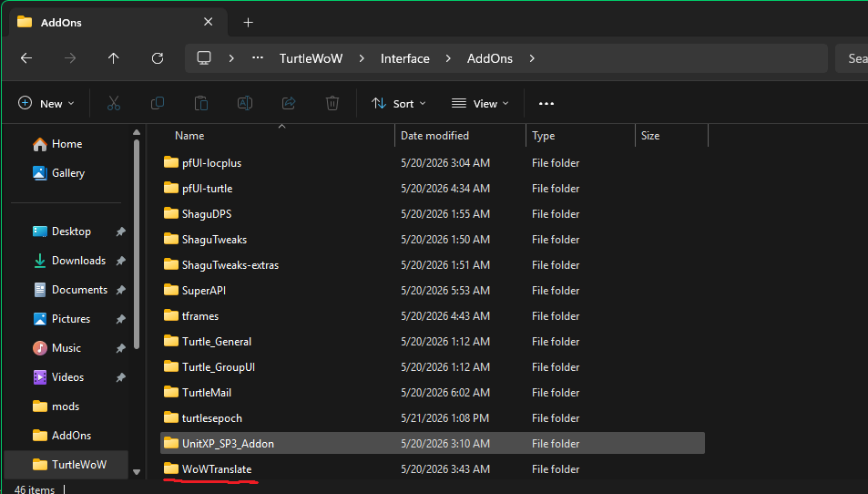The width and height of the screenshot is (868, 494).
Task: Show hidden path segments via the address bar ellipsis
Action: [x=258, y=58]
